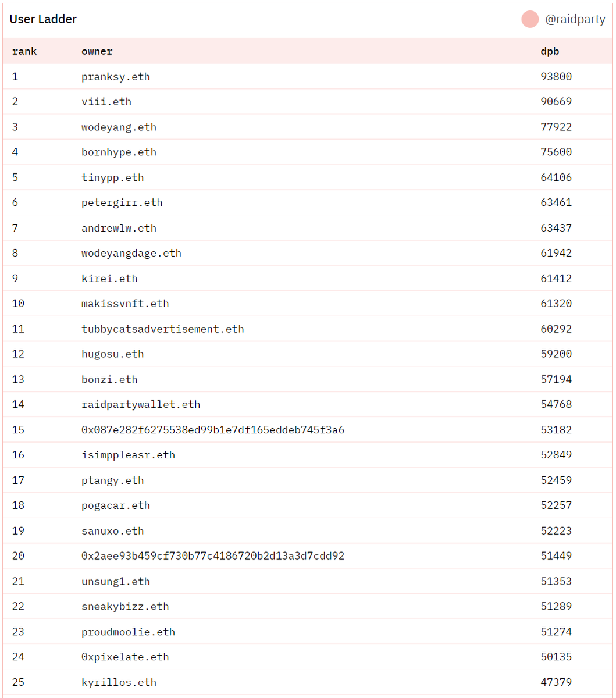616x698 pixels.
Task: Click dpb value 61320
Action: pyautogui.click(x=556, y=304)
